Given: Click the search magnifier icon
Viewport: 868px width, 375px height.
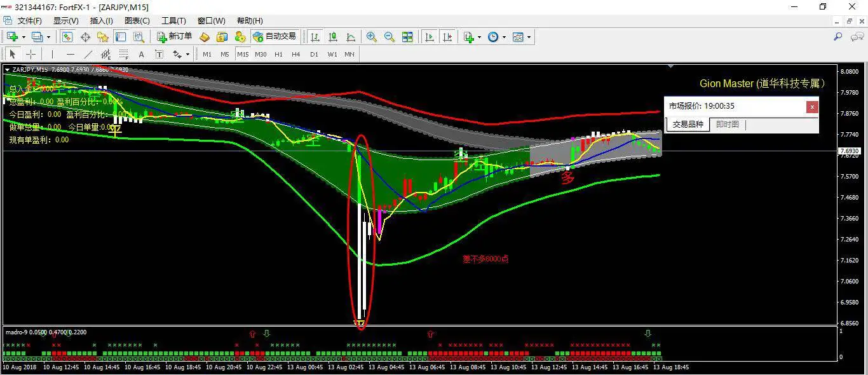Looking at the screenshot, I should coord(838,37).
